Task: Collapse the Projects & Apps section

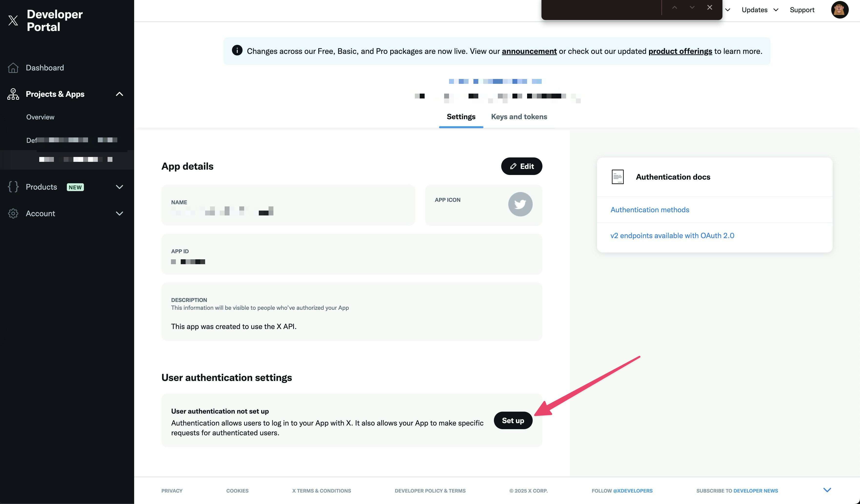Action: coord(120,94)
